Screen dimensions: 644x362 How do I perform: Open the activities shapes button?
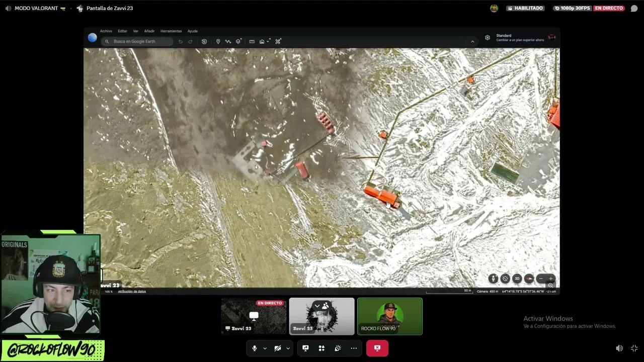(x=321, y=348)
